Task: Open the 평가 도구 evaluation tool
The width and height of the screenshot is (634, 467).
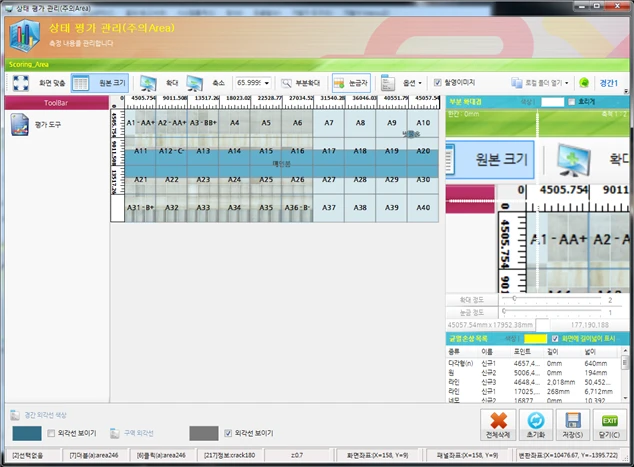Action: tap(36, 125)
